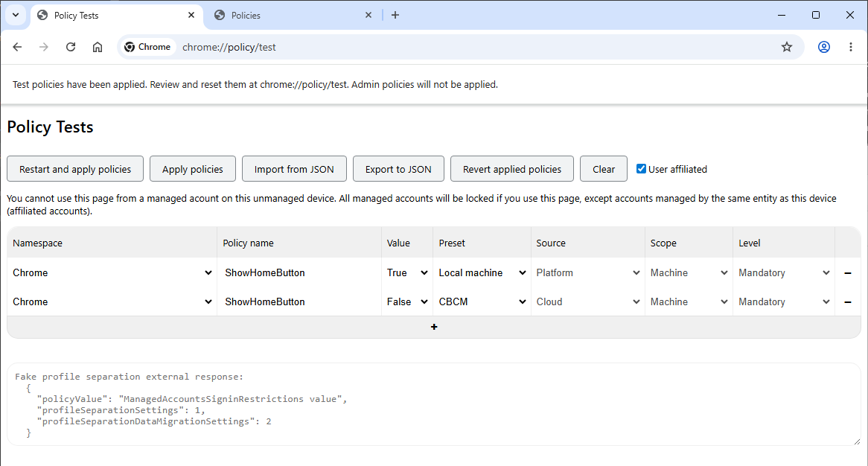
Task: Edit ShowHomeButton policy name in CBCM row
Action: click(x=299, y=302)
